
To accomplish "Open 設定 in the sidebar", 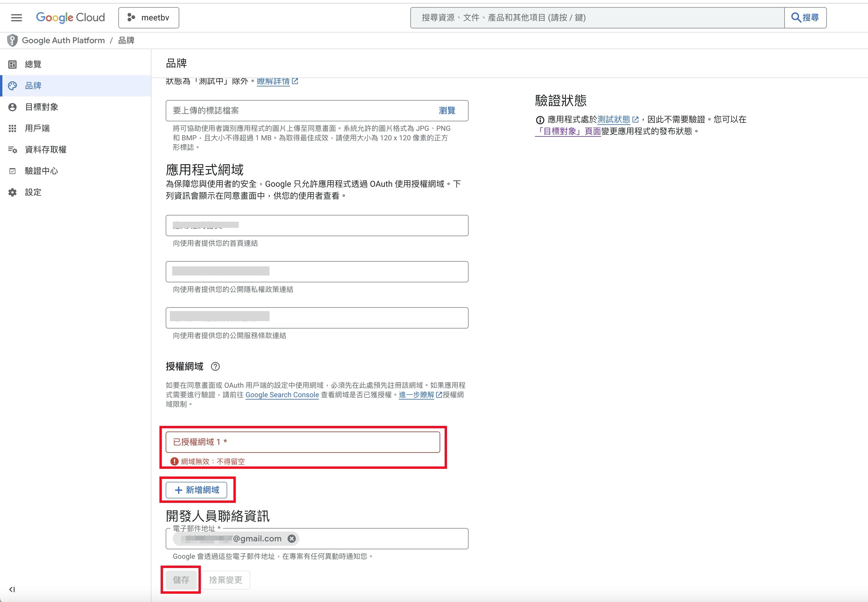I will (75, 192).
